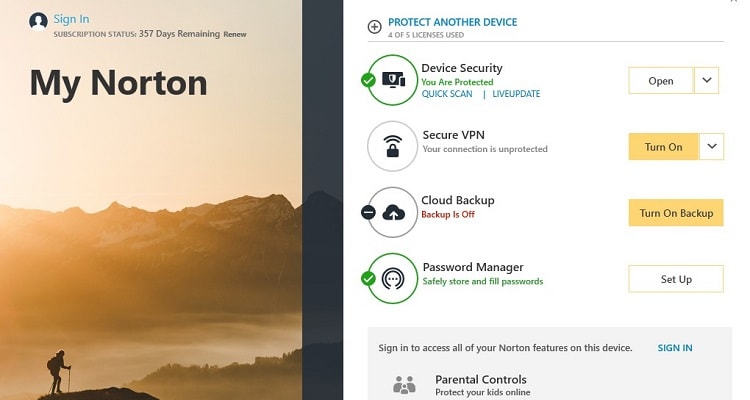Click the Parental Controls family icon

pos(404,385)
